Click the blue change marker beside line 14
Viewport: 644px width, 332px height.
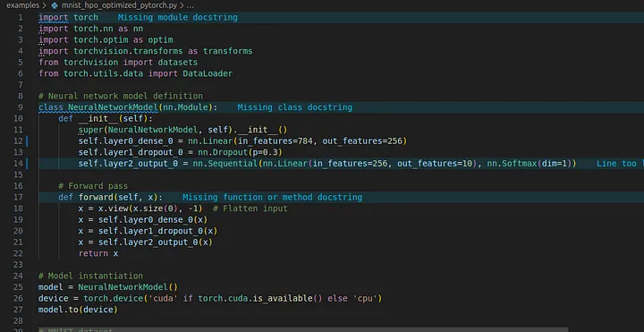(27, 164)
